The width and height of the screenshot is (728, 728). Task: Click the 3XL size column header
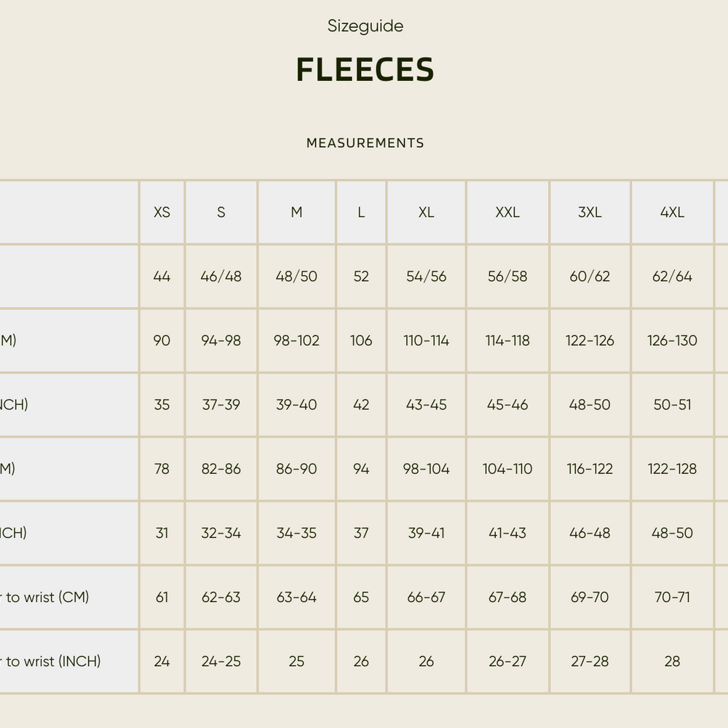click(x=590, y=213)
